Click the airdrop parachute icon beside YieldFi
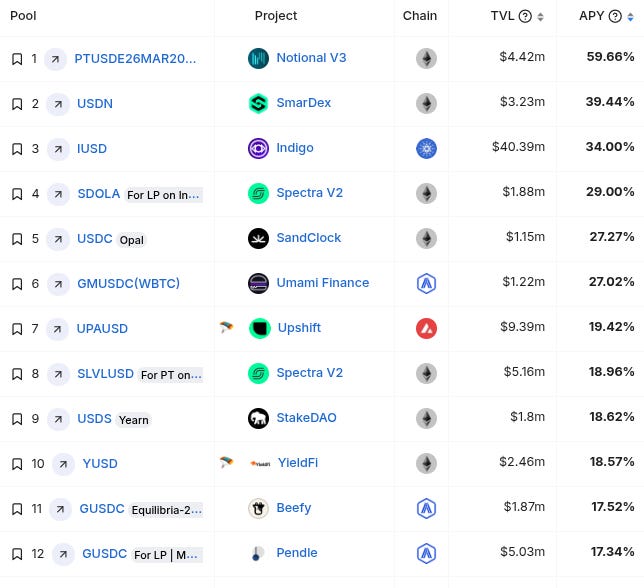 [226, 462]
